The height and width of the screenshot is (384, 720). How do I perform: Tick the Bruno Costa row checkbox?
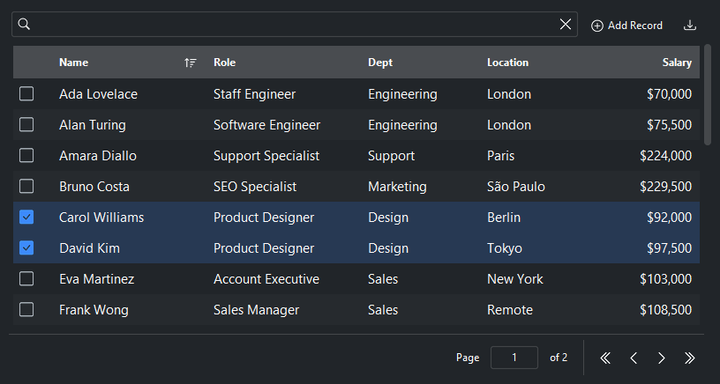(26, 186)
